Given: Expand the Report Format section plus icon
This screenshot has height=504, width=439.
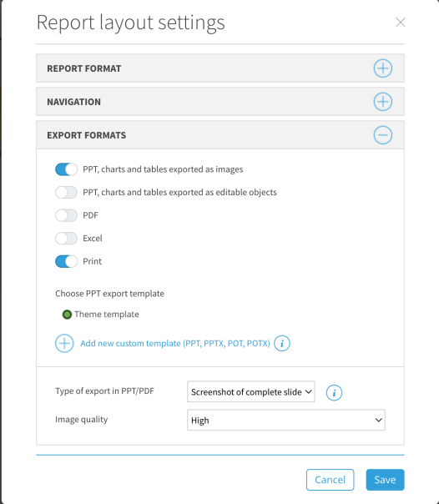Looking at the screenshot, I should point(383,68).
